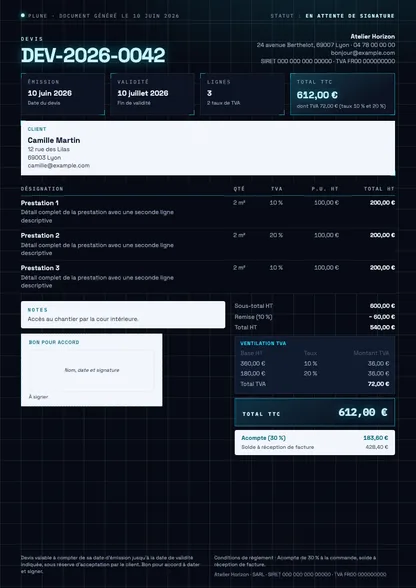This screenshot has height=588, width=416.
Task: Click the 20 % TVA rate of Prestation 2
Action: point(276,235)
